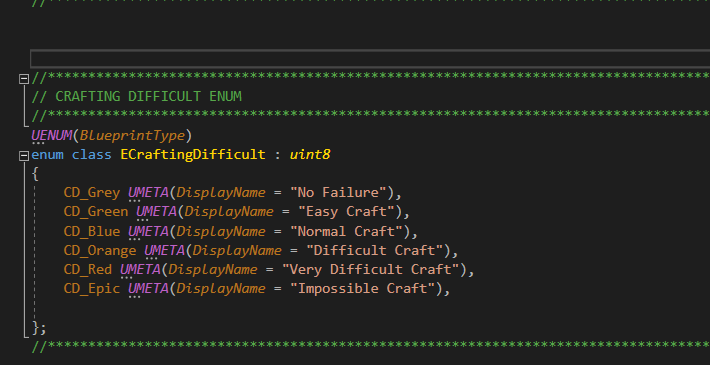Click the ECraftingDifficult enum name
The width and height of the screenshot is (710, 365).
point(193,155)
